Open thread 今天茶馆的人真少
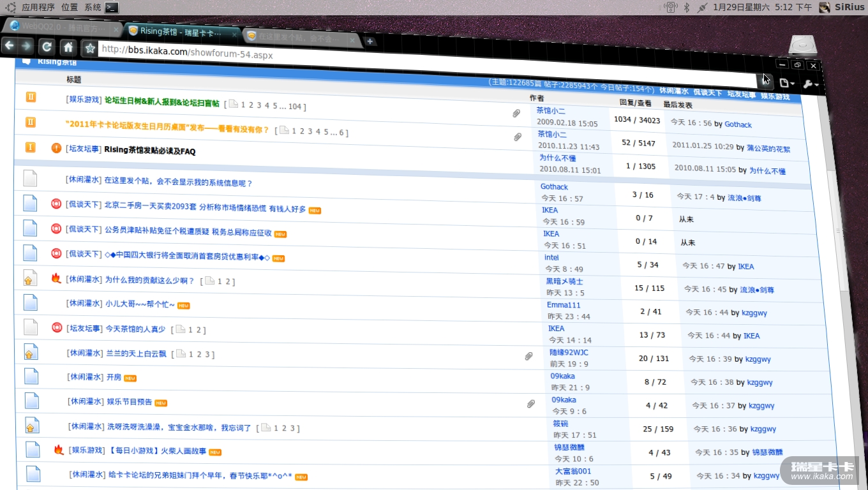The image size is (868, 490). point(135,329)
